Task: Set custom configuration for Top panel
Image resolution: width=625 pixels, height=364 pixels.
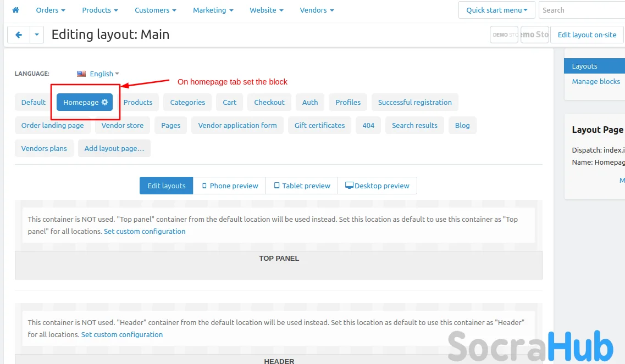Action: coord(145,231)
